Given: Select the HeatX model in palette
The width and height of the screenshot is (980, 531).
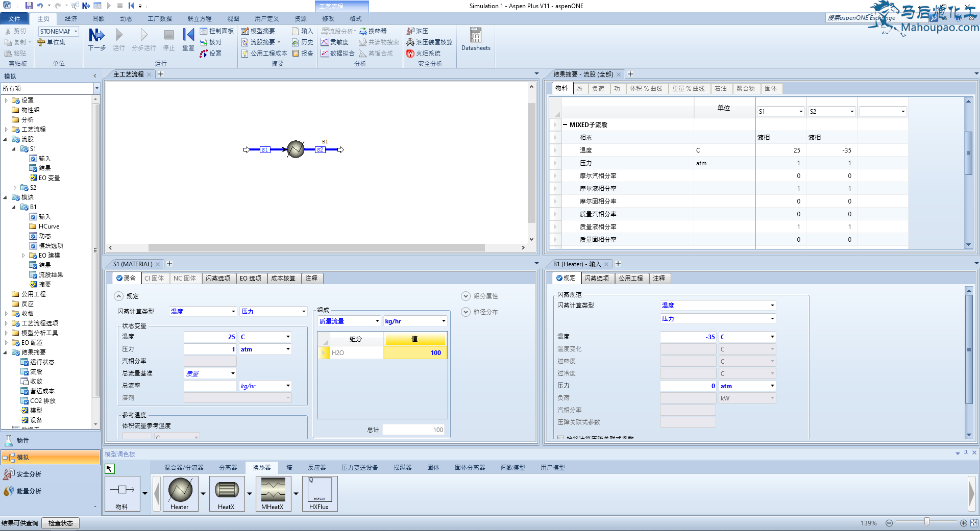Looking at the screenshot, I should [227, 493].
